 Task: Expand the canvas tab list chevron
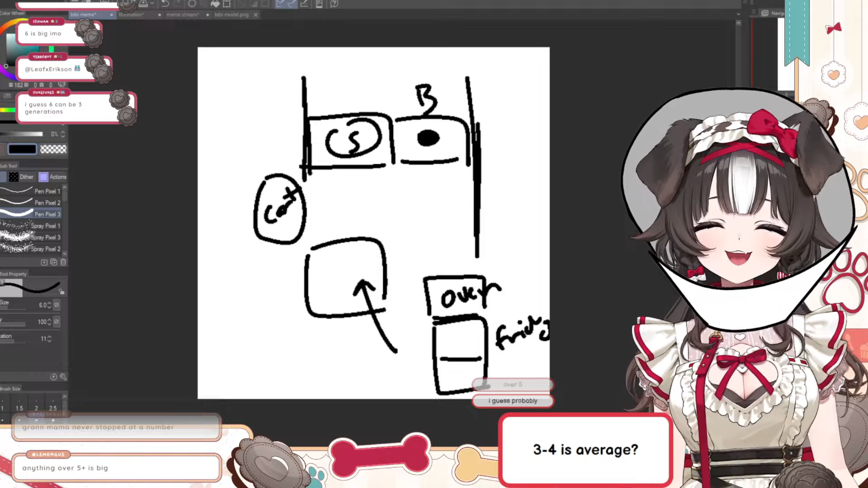tap(738, 14)
